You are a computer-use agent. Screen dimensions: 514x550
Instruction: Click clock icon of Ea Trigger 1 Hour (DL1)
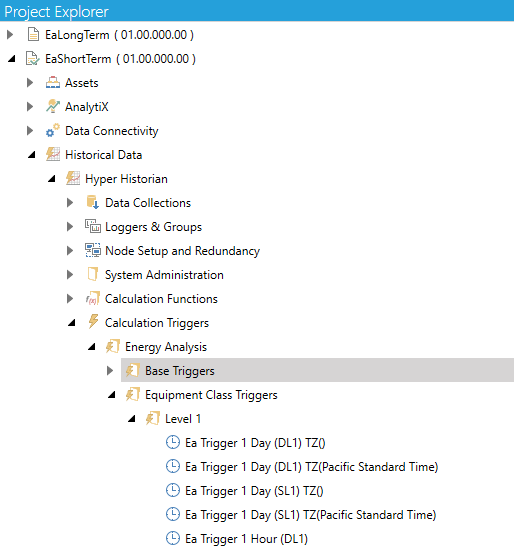(173, 538)
